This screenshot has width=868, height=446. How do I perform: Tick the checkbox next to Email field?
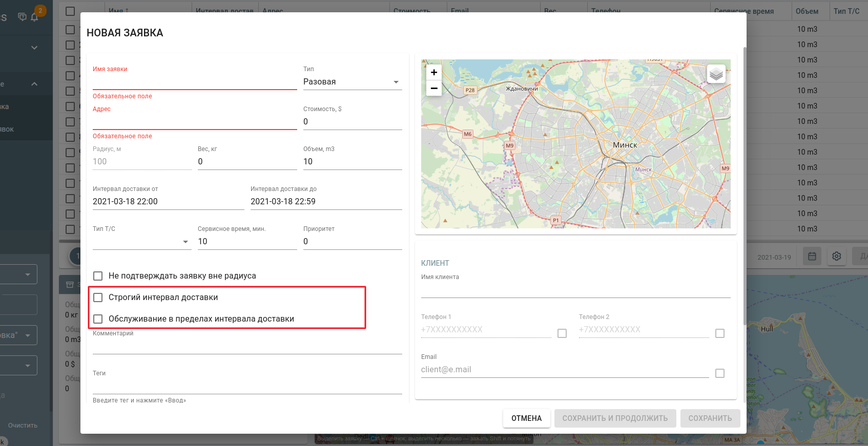(x=720, y=373)
